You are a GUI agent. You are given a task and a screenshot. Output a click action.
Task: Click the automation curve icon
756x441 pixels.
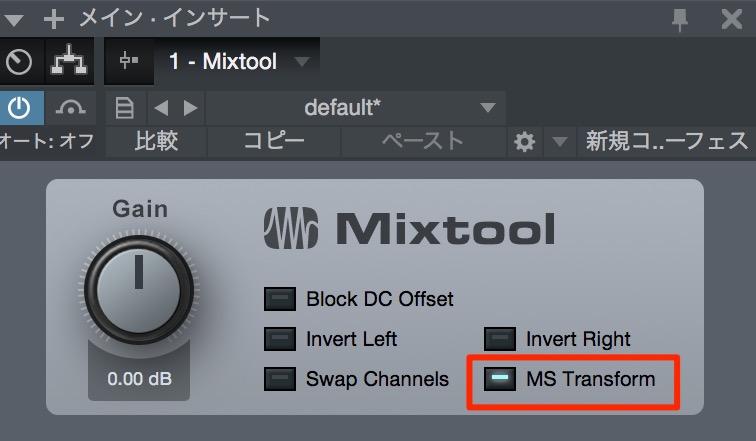[x=70, y=108]
